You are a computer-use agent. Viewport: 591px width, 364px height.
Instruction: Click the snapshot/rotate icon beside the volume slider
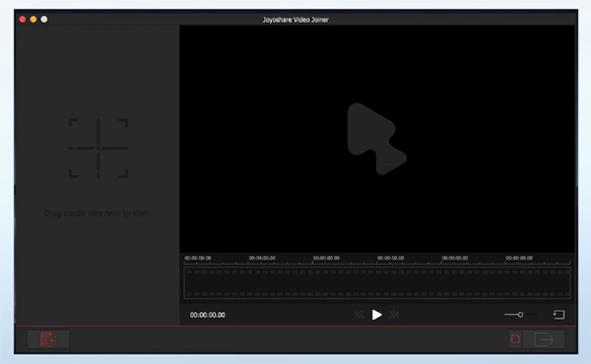558,314
